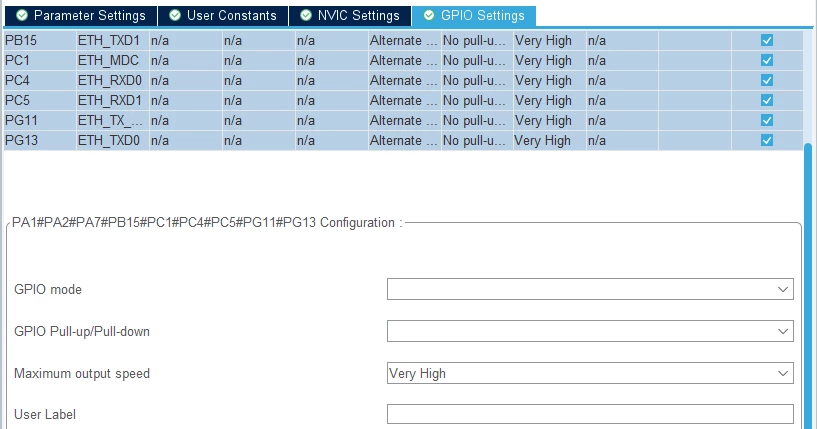817x429 pixels.
Task: Select the PG13 pin name cell
Action: (40, 140)
